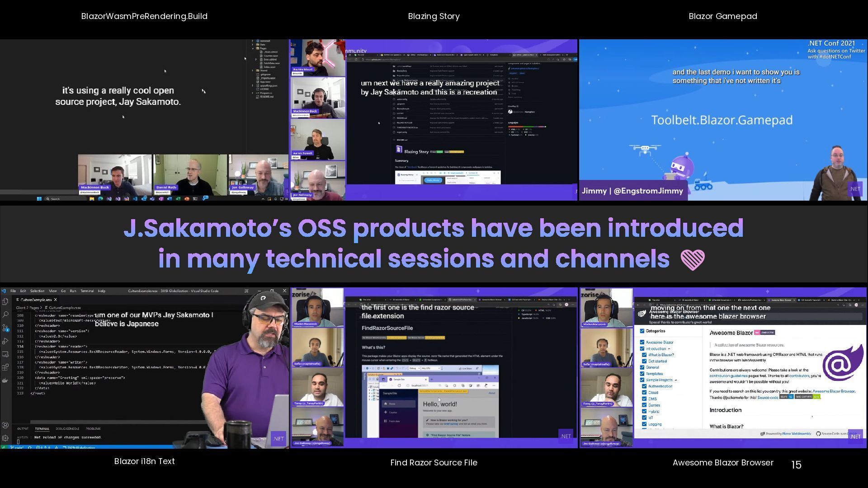This screenshot has width=868, height=488.
Task: Close the CultureExample.resx editor tab
Action: pyautogui.click(x=56, y=300)
